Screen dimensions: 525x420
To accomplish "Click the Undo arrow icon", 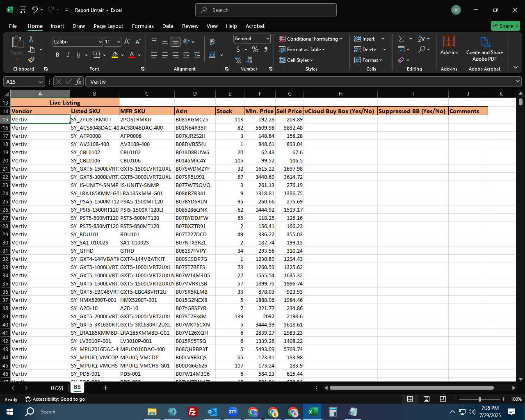I will (x=35, y=10).
